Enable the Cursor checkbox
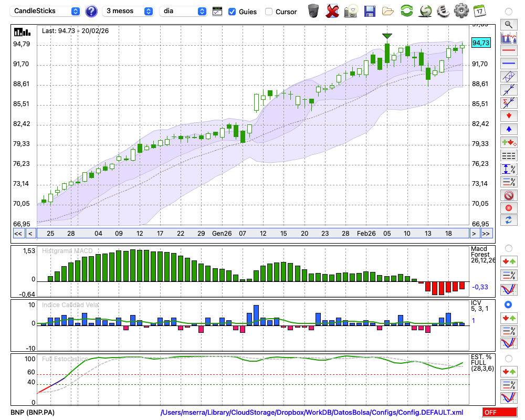The height and width of the screenshot is (420, 525). point(269,12)
